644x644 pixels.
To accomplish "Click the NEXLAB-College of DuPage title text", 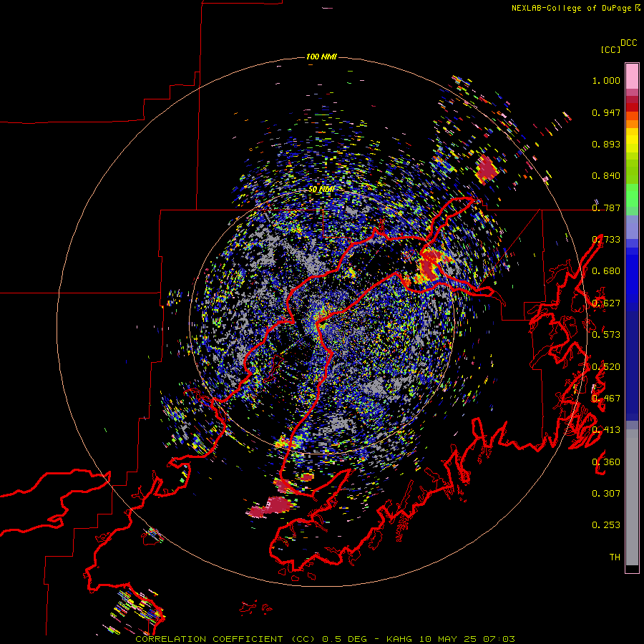I will click(x=572, y=8).
